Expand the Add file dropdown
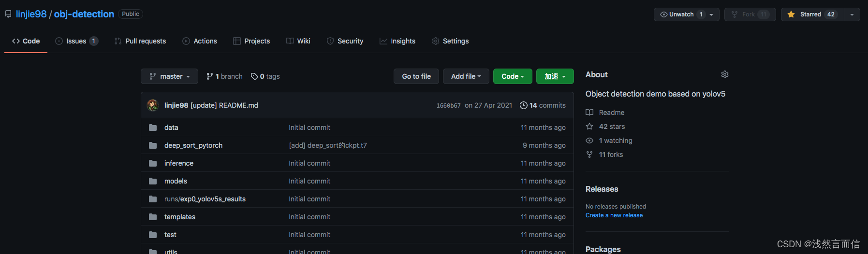Image resolution: width=868 pixels, height=254 pixels. (466, 76)
